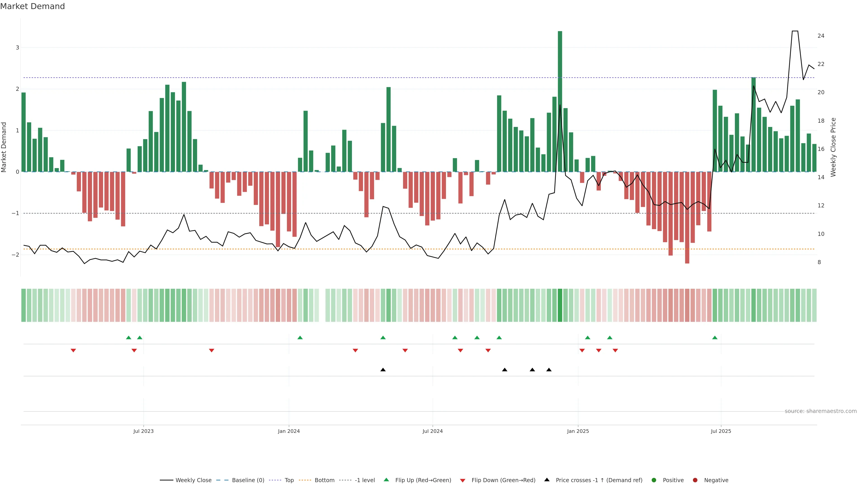The image size is (868, 488).
Task: Click the Jan 2025 x-axis label
Action: pos(578,431)
